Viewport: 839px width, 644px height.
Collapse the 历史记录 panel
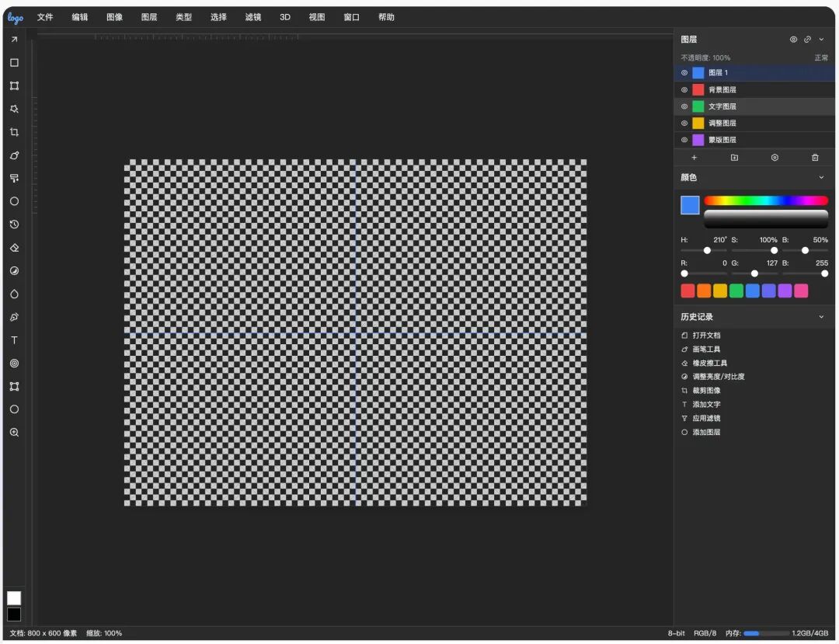[x=821, y=317]
